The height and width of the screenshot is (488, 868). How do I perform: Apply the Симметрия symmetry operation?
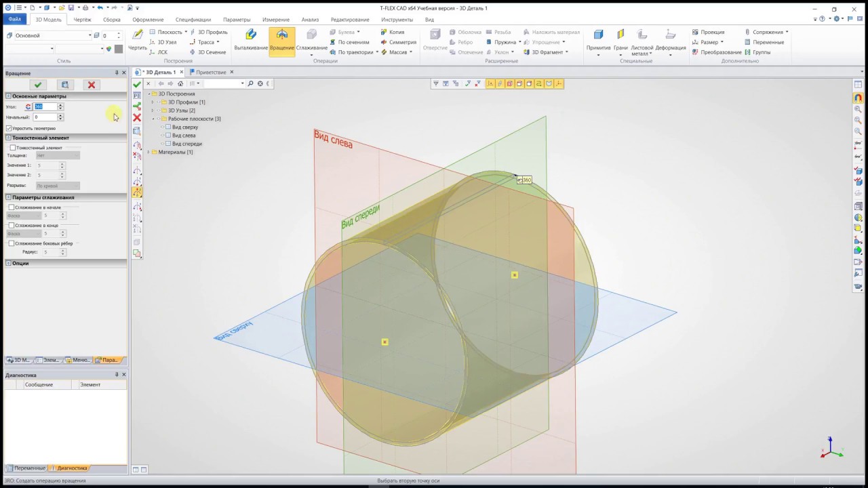[x=397, y=42]
